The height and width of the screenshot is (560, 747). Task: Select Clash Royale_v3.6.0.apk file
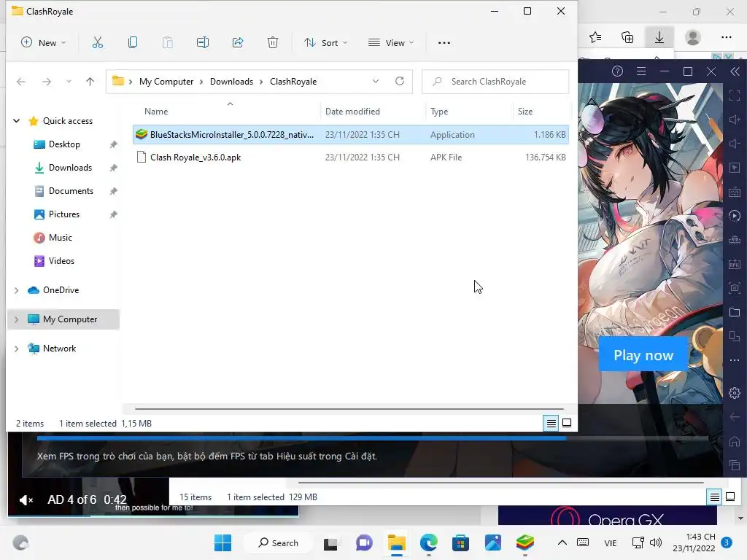pos(351,157)
